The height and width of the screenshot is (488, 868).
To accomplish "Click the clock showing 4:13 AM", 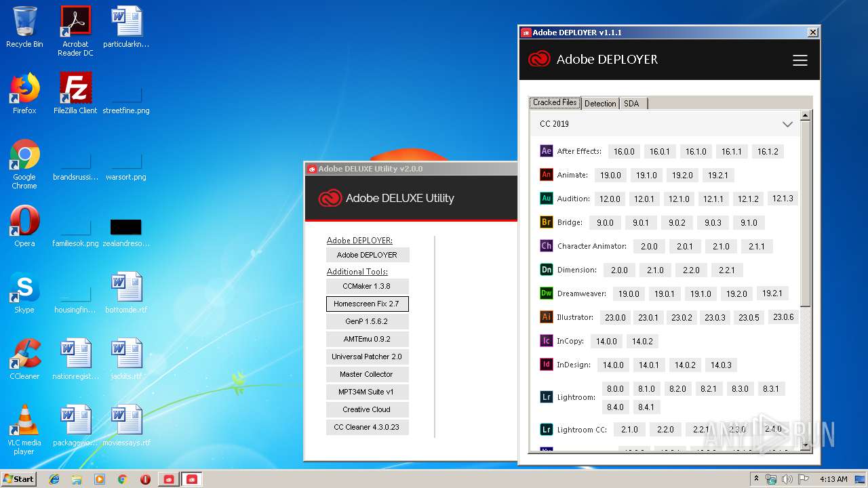I will (833, 479).
